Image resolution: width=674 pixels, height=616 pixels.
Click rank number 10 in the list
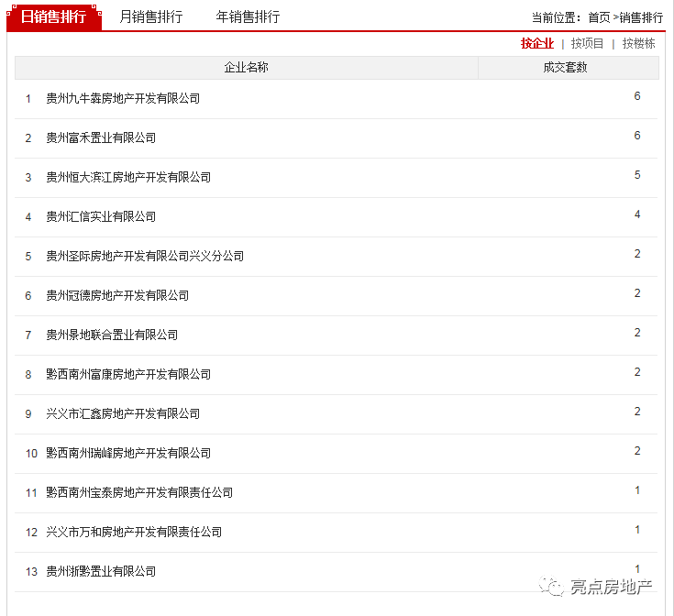point(32,454)
